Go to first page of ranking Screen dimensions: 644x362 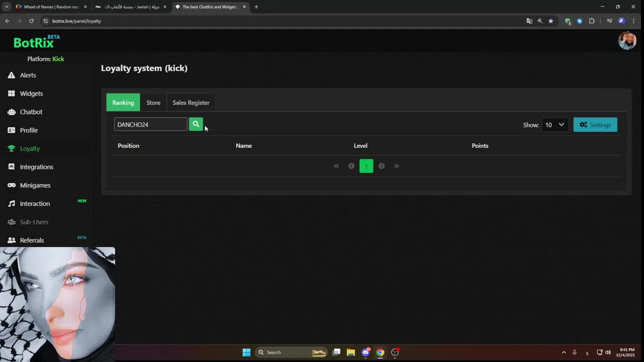[336, 166]
